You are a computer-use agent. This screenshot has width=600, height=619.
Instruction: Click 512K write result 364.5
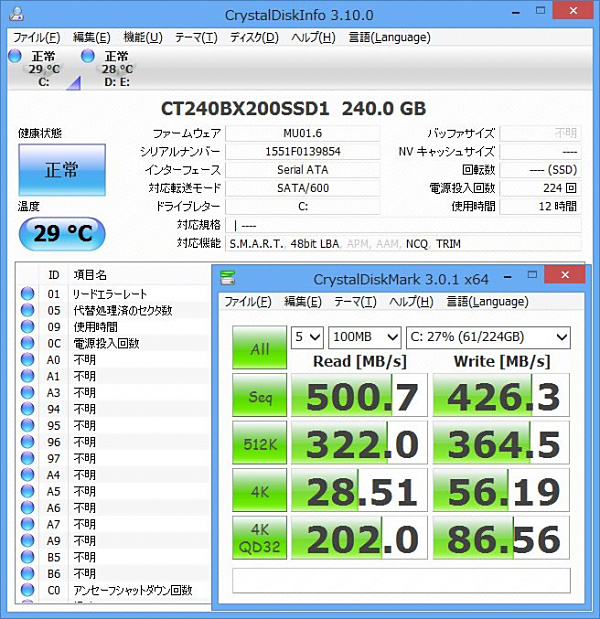pyautogui.click(x=501, y=443)
